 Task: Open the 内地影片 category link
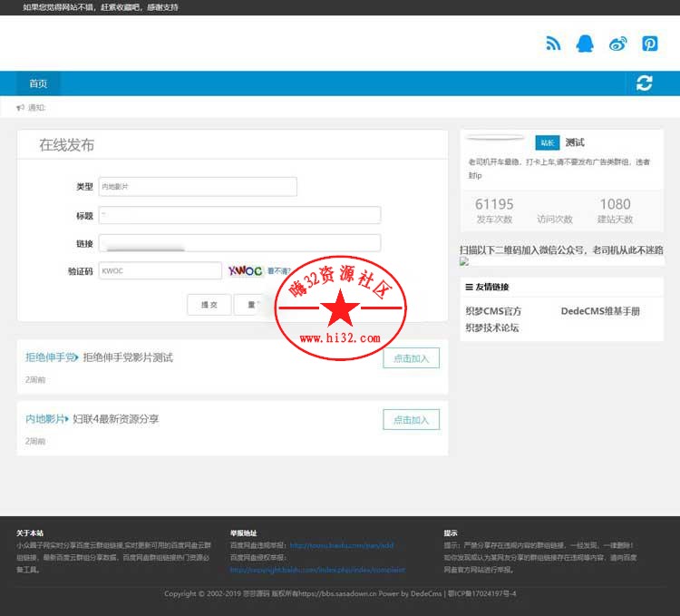(x=45, y=419)
